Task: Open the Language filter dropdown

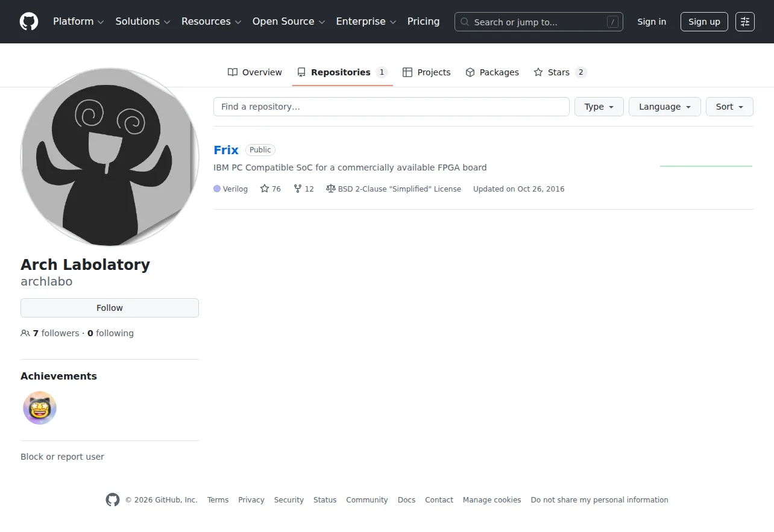Action: 665,107
